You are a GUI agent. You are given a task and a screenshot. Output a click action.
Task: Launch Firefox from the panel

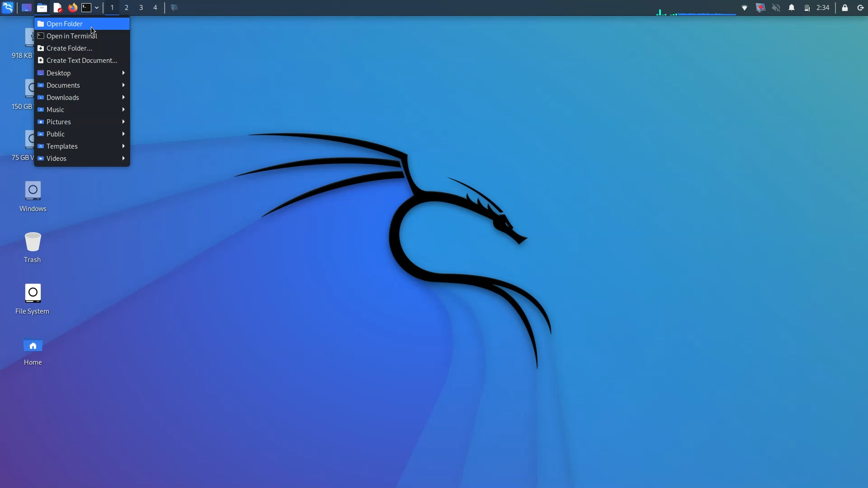[72, 8]
